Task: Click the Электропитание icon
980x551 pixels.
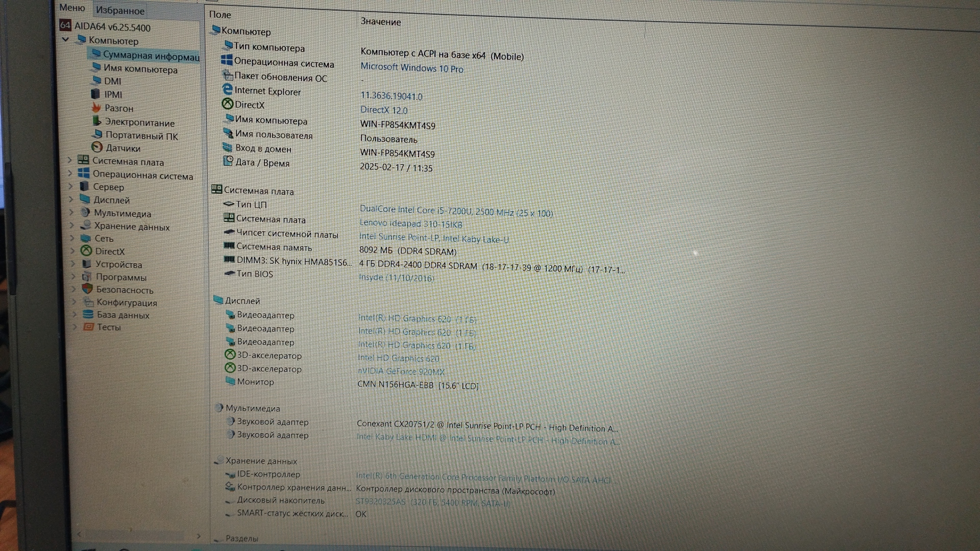Action: pos(96,121)
